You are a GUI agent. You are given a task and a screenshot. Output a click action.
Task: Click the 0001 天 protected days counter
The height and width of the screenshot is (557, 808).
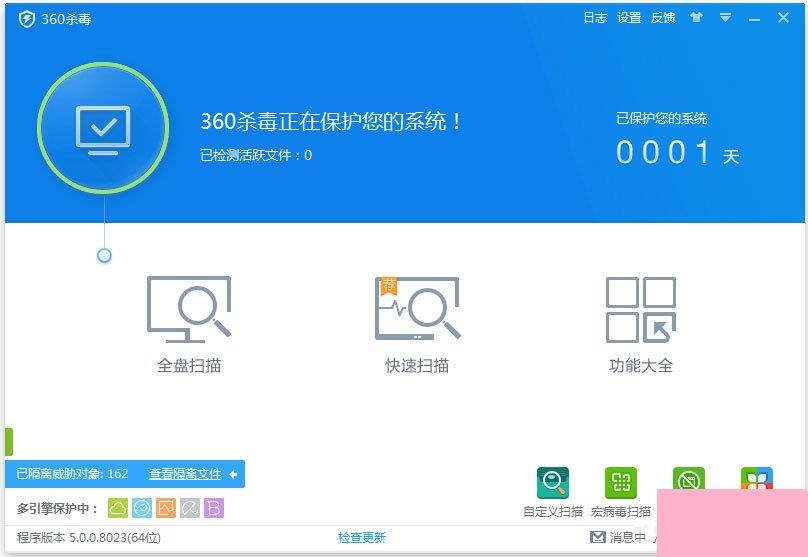tap(678, 153)
